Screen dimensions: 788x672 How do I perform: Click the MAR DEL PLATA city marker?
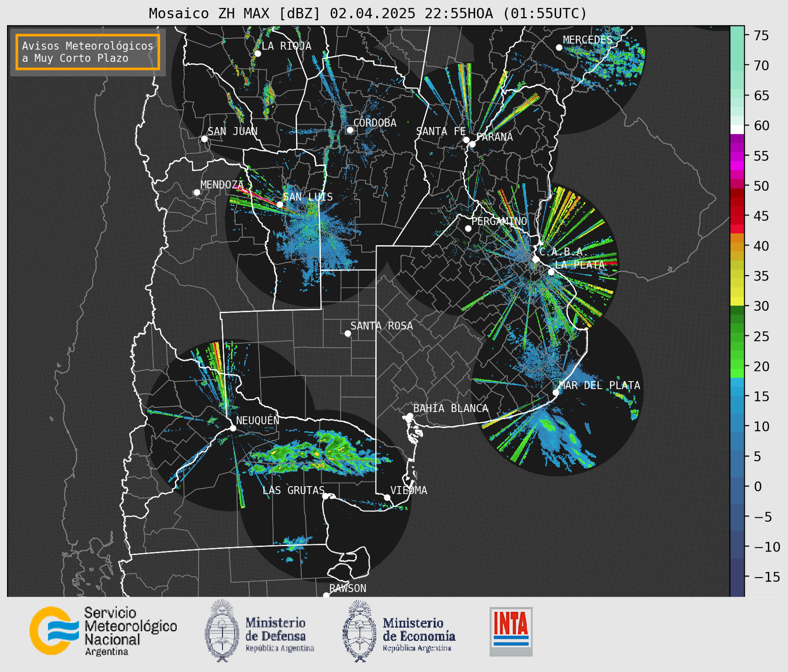click(556, 393)
